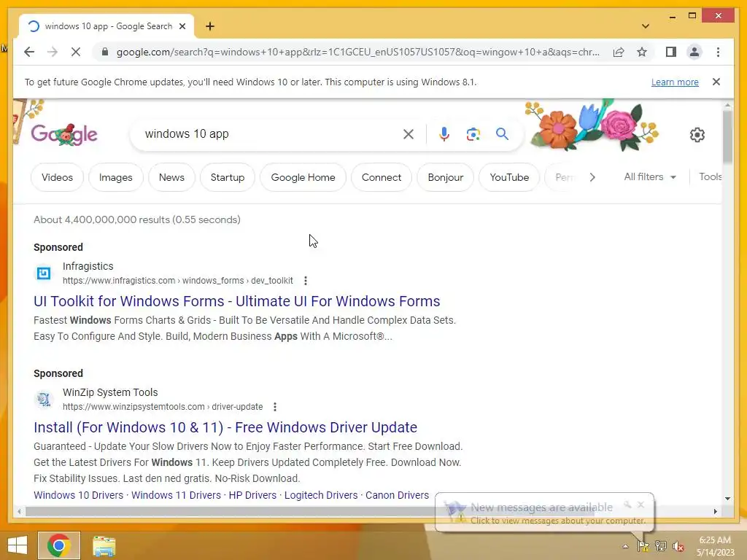Open the HP Drivers sitelink
747x560 pixels.
pos(252,495)
